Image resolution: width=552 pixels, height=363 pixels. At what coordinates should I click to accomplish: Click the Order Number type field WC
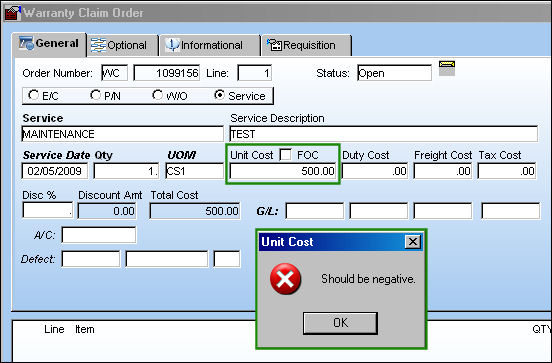[x=114, y=73]
